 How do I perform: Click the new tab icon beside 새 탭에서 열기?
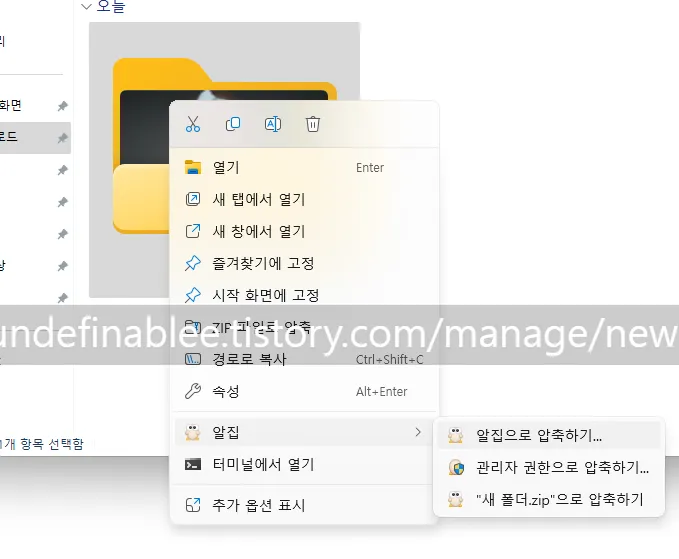pyautogui.click(x=193, y=199)
